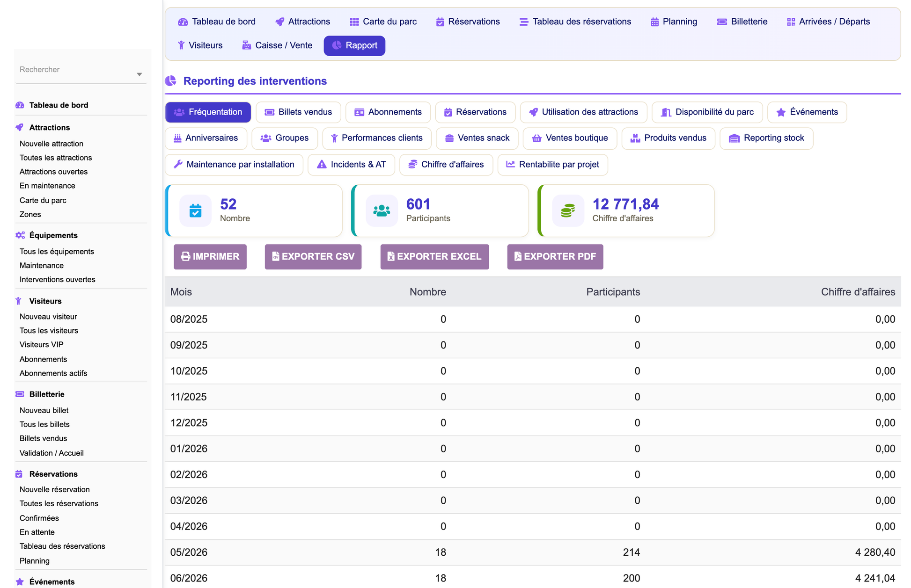
Task: Click the Caisse / Vente register icon
Action: click(x=246, y=45)
